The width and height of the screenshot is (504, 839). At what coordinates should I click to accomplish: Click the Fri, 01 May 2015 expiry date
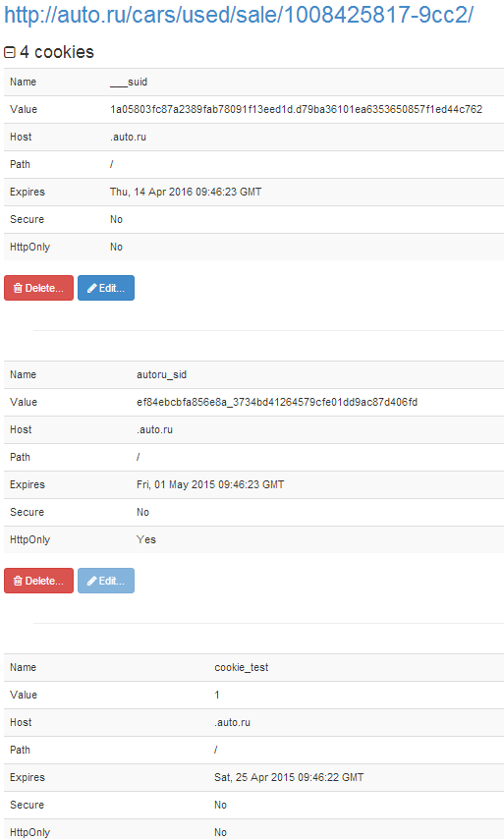210,484
